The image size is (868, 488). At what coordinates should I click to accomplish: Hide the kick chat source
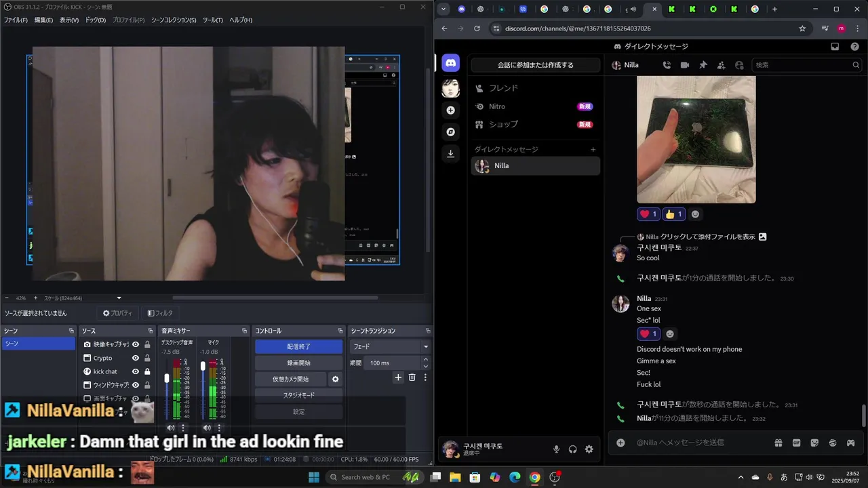click(x=136, y=371)
